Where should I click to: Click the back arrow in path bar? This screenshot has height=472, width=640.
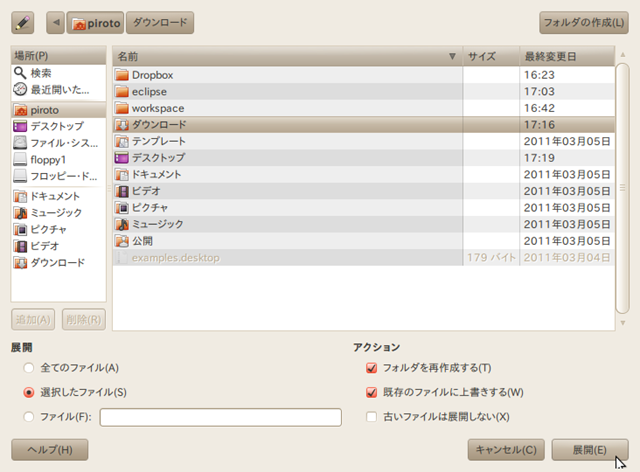(54, 22)
